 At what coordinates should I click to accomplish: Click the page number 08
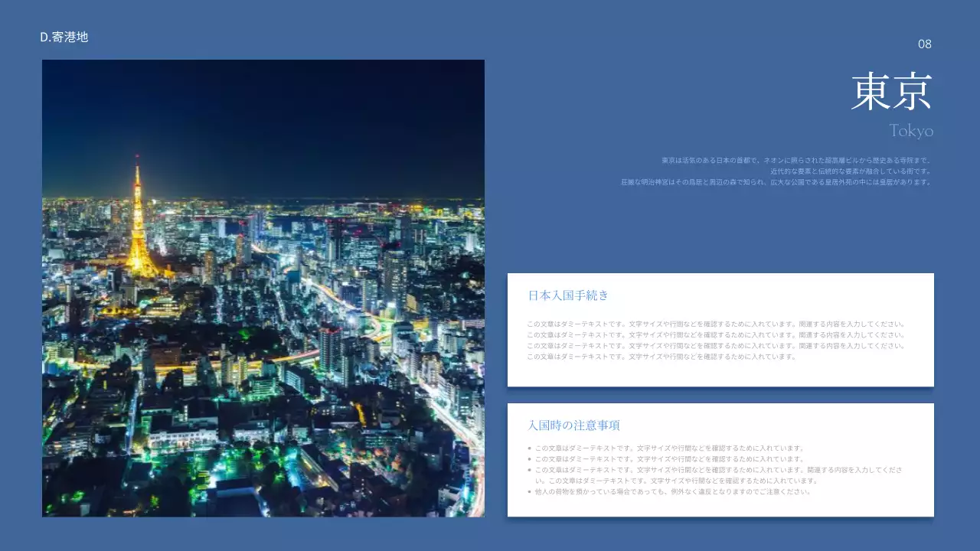925,44
